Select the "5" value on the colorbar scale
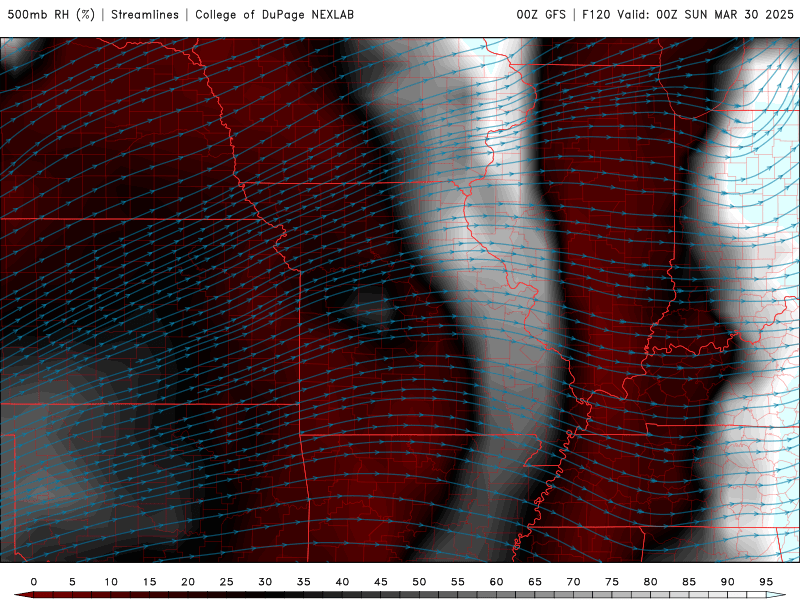 pyautogui.click(x=72, y=582)
